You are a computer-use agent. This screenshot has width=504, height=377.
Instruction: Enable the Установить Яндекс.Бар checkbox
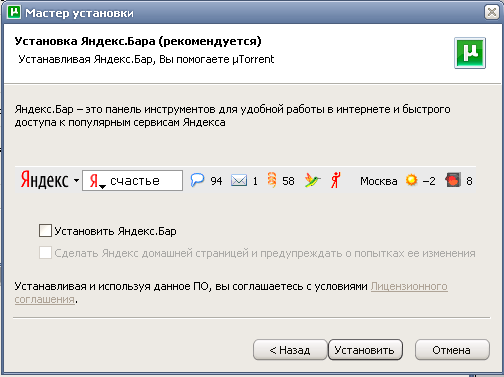[45, 231]
